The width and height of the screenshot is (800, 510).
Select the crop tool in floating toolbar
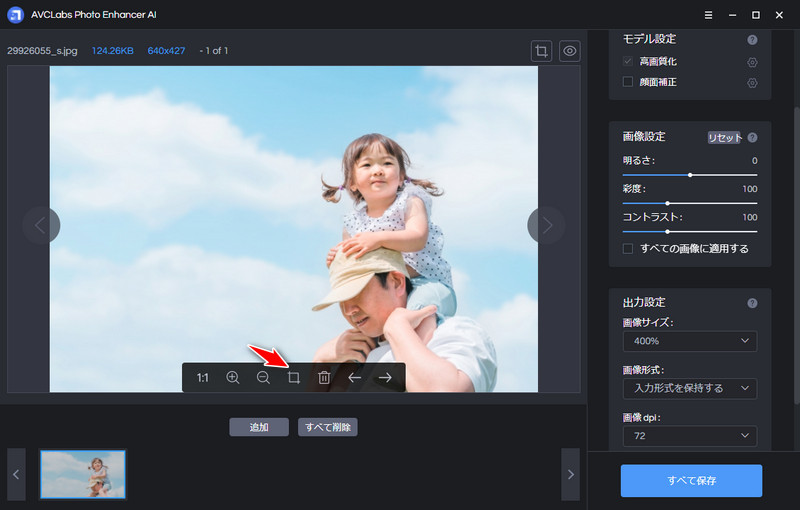coord(293,377)
